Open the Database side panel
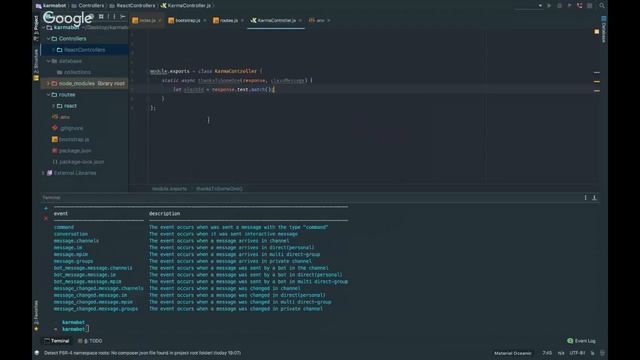The height and width of the screenshot is (360, 640). (604, 29)
